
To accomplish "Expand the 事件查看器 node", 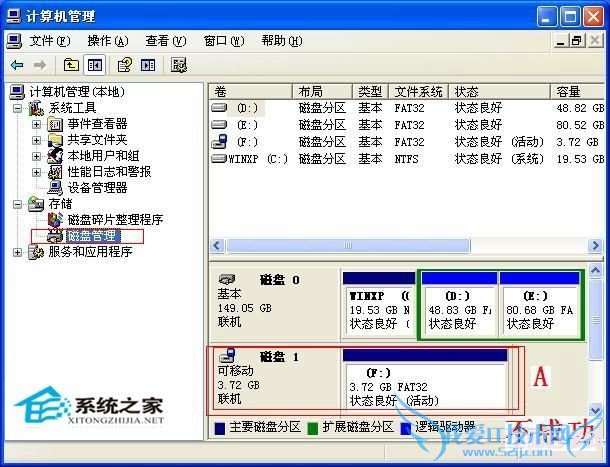I will coord(37,125).
